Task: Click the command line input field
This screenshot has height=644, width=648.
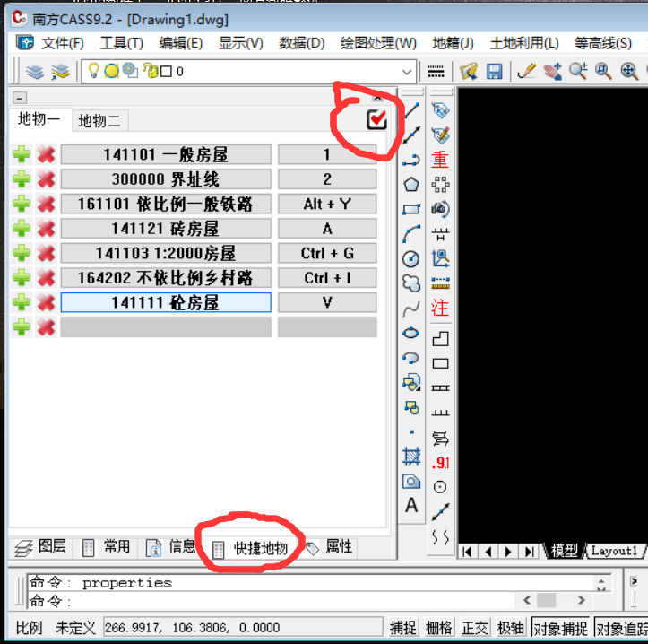Action: [x=272, y=601]
